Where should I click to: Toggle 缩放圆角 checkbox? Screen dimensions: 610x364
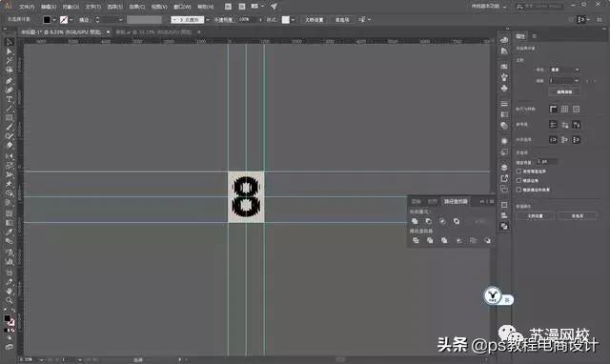(518, 180)
